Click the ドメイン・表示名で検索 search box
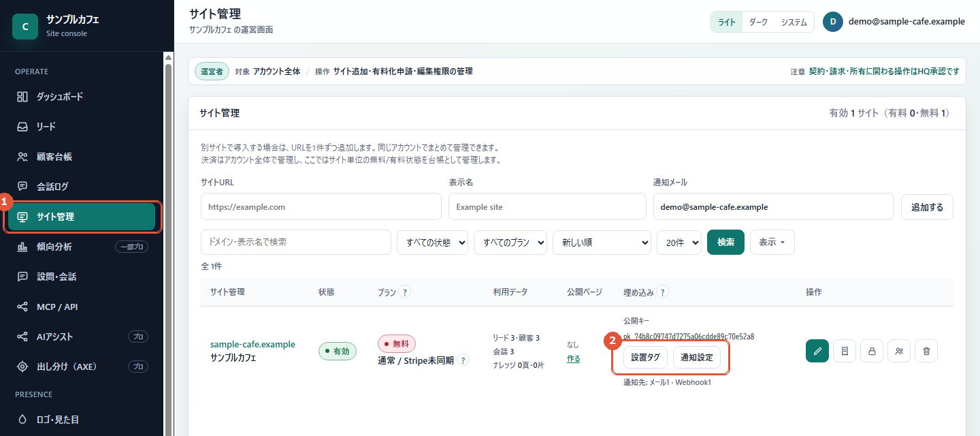 pyautogui.click(x=296, y=242)
